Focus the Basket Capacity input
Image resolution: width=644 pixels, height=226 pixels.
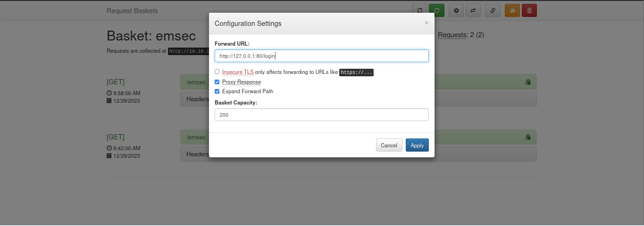pyautogui.click(x=321, y=115)
